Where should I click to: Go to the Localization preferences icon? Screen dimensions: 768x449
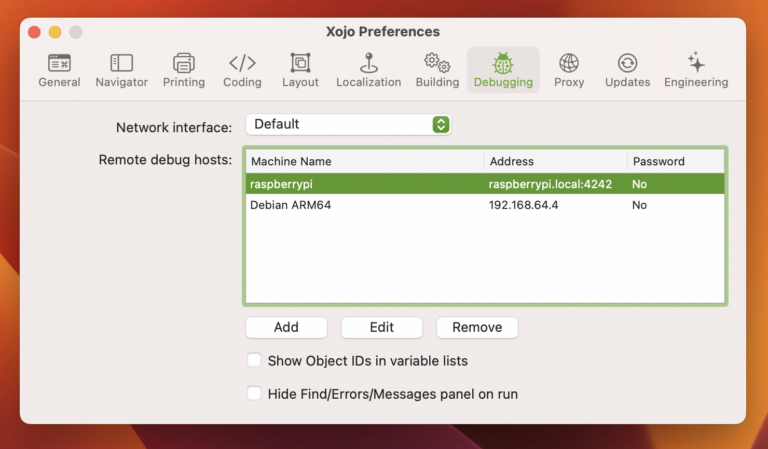(368, 71)
